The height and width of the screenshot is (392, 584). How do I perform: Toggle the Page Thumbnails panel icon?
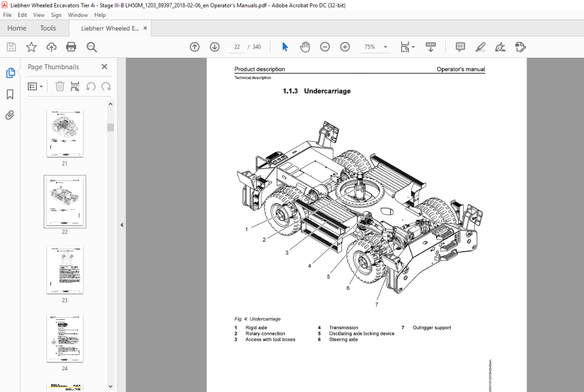click(10, 73)
